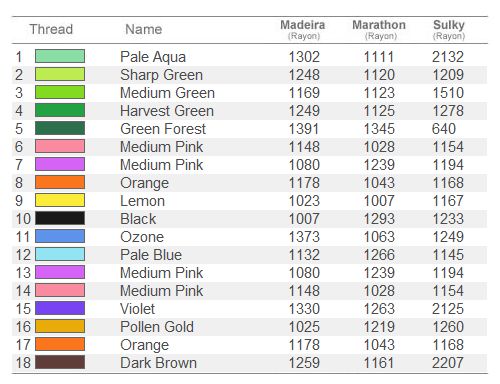Select the Marathon (Rayon) column header
Image resolution: width=500 pixels, height=384 pixels.
tap(379, 30)
